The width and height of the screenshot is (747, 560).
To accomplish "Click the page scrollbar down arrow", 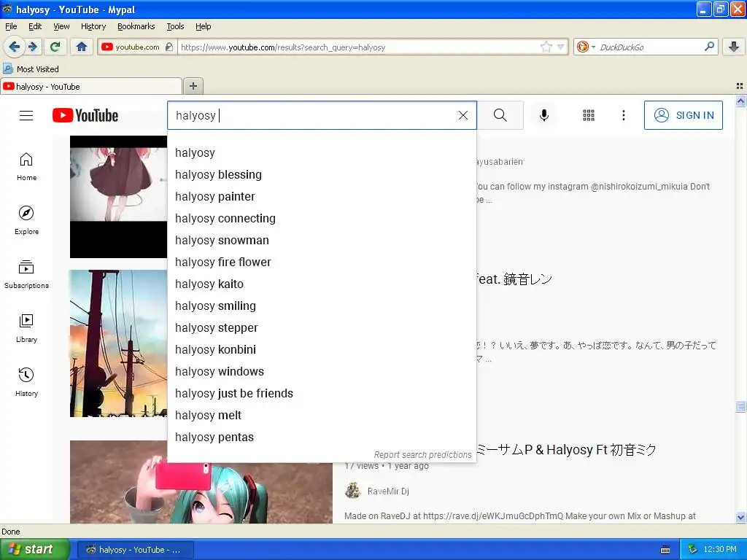I will click(x=740, y=517).
